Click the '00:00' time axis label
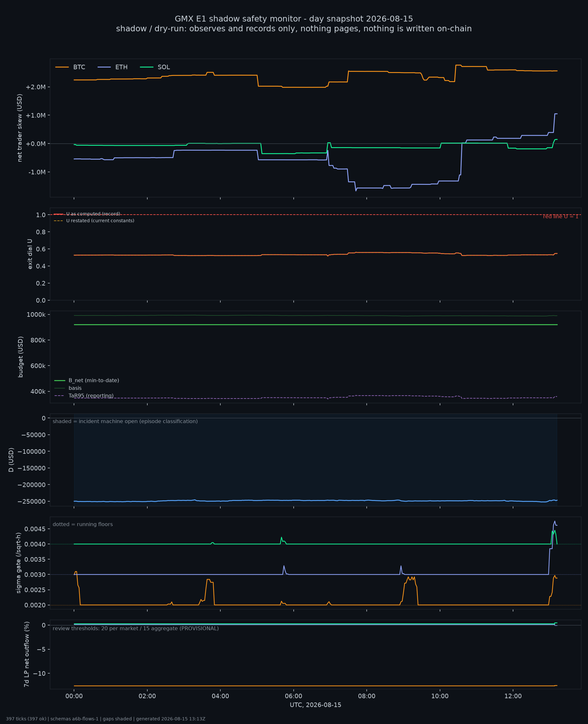Screen dimensions: 588x724 (x=74, y=696)
